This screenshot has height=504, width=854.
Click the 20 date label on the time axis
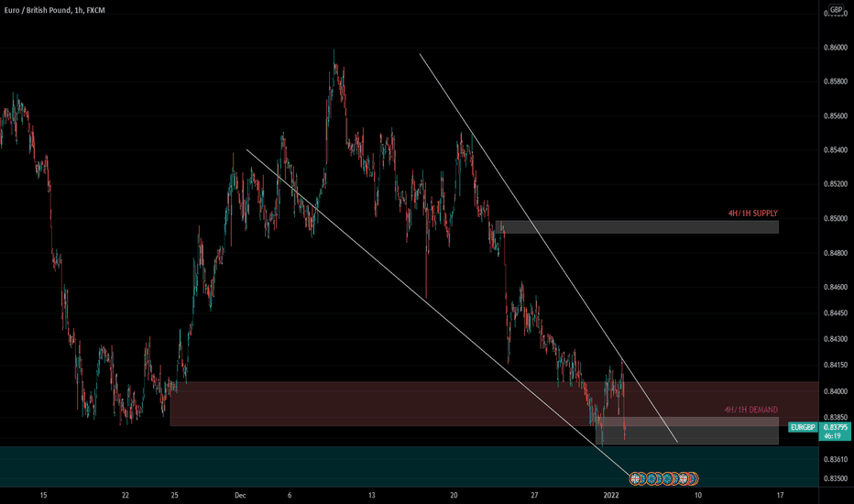pos(454,495)
